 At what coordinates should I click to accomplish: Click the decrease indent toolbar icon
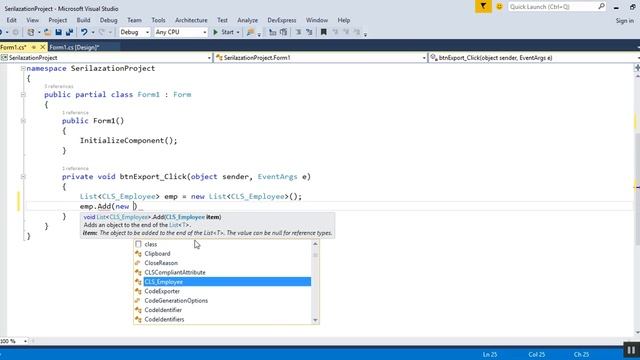(x=298, y=32)
